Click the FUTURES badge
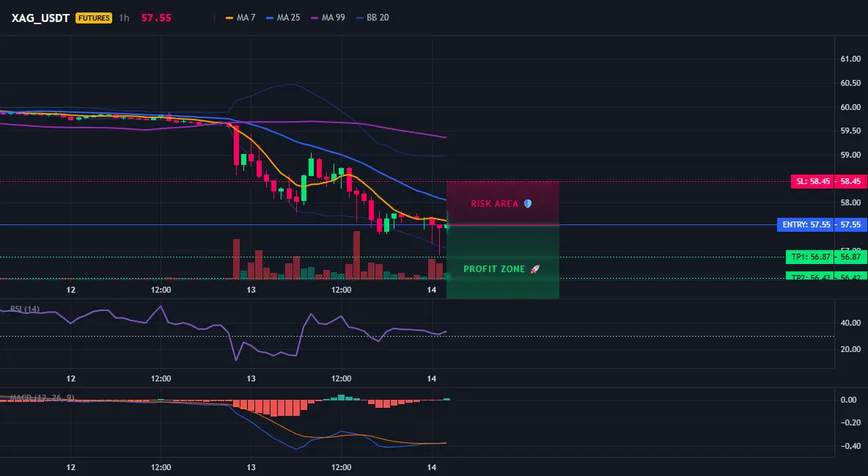 [94, 18]
